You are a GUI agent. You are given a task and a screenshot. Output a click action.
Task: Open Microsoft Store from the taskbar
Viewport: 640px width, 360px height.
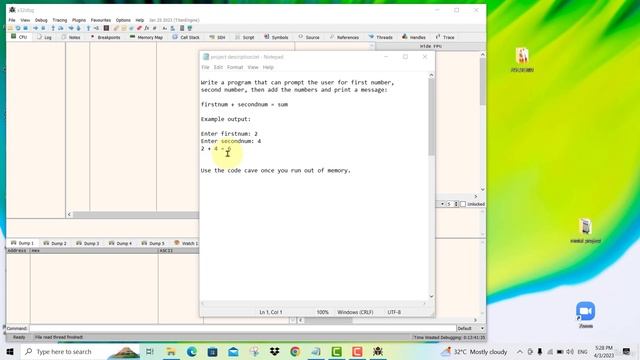(x=212, y=351)
